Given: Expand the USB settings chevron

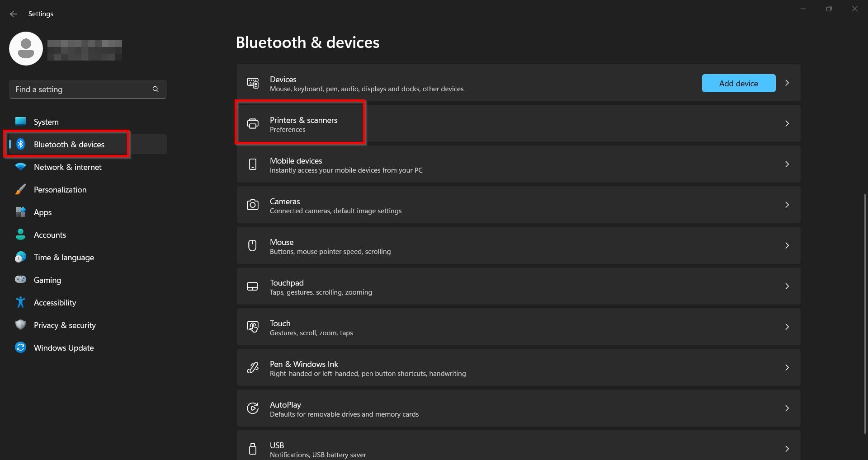Looking at the screenshot, I should click(x=787, y=449).
